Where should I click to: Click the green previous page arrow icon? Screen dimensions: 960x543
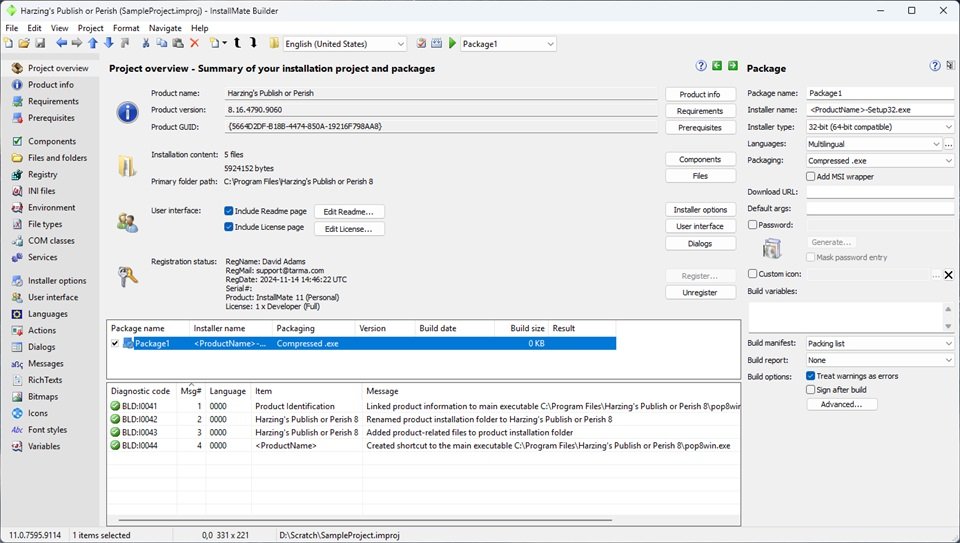717,66
